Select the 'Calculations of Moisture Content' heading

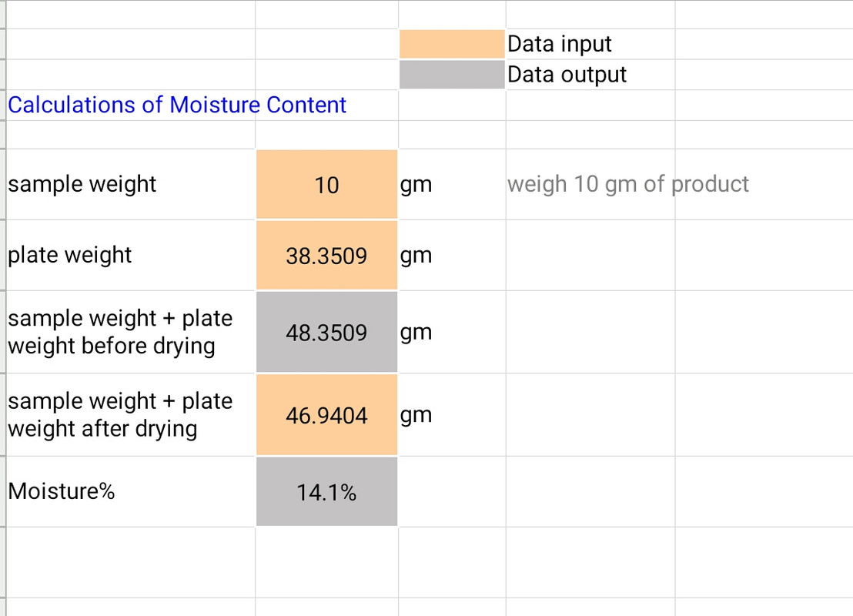point(177,105)
